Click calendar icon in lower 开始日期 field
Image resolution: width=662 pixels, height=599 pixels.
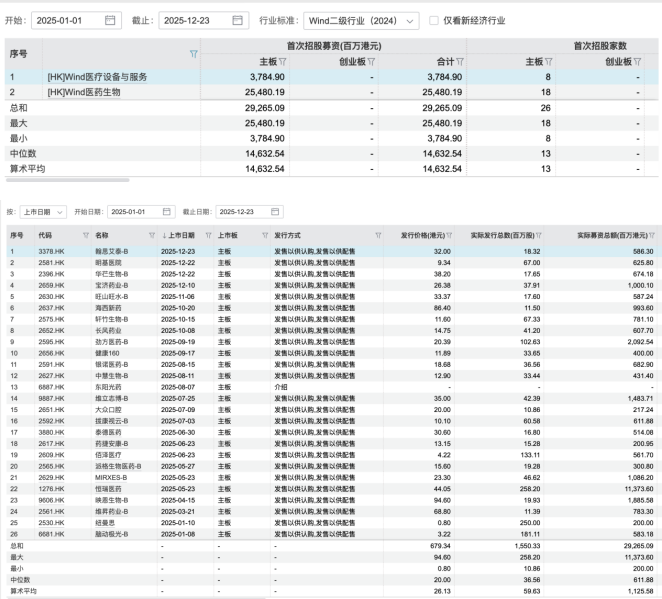[168, 212]
